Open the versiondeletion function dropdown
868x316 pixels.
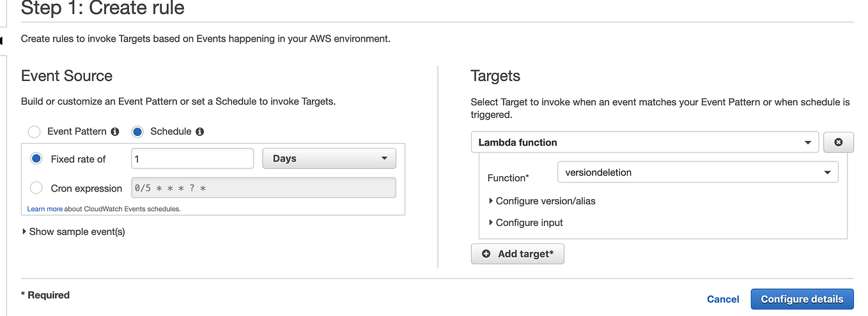[x=698, y=172]
